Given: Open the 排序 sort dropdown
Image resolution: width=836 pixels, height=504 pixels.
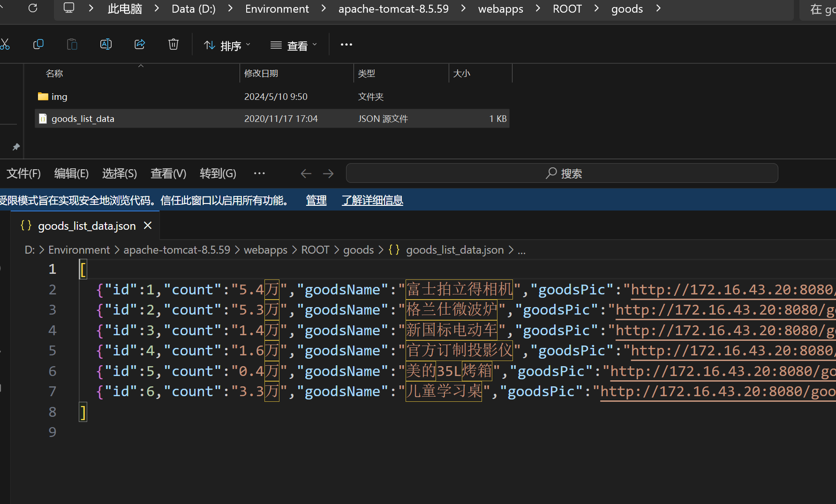Looking at the screenshot, I should [227, 45].
